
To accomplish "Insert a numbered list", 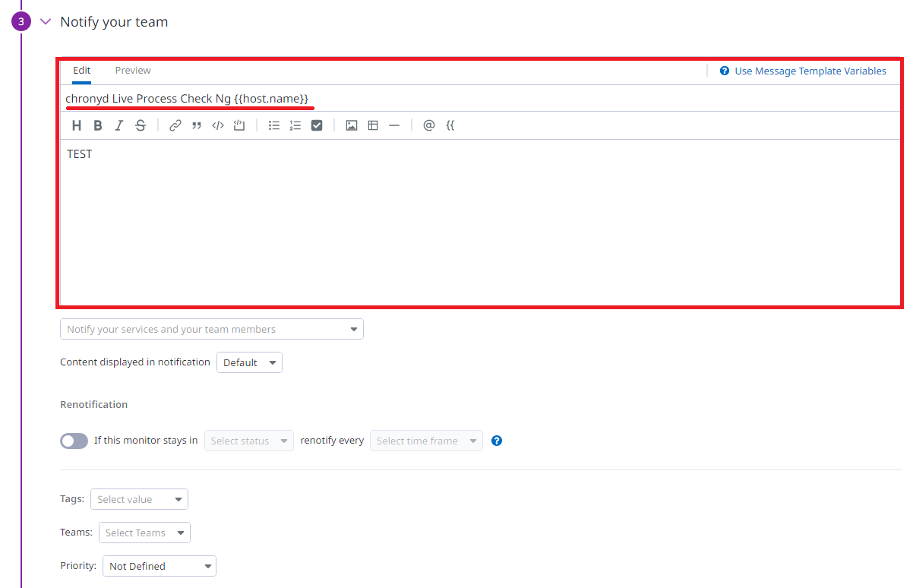I will (295, 125).
